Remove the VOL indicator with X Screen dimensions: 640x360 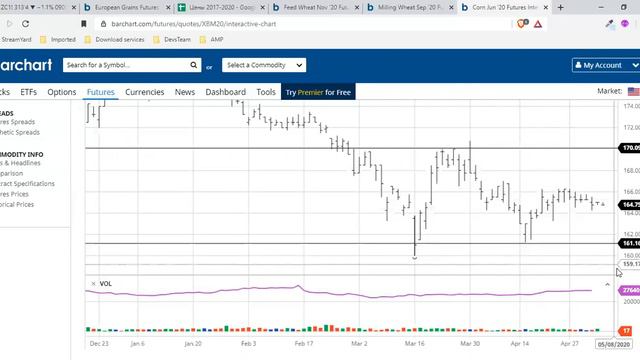point(93,284)
